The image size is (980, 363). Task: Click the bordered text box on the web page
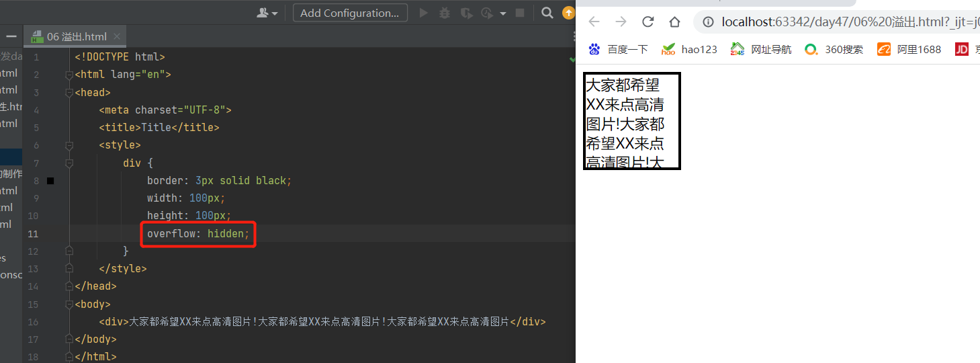[632, 121]
